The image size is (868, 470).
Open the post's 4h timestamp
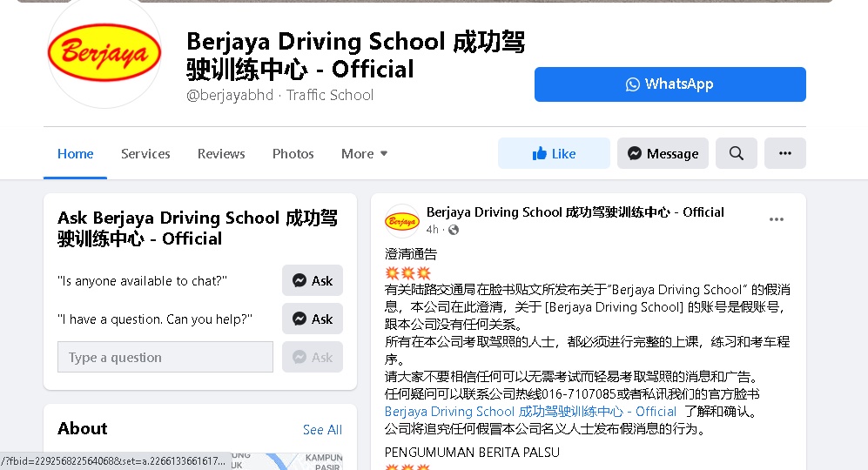pos(432,230)
